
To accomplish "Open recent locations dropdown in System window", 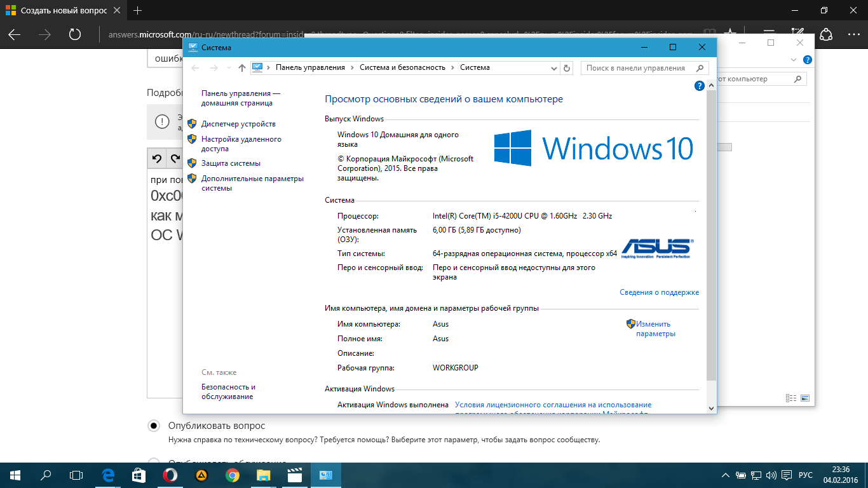I will click(x=229, y=68).
